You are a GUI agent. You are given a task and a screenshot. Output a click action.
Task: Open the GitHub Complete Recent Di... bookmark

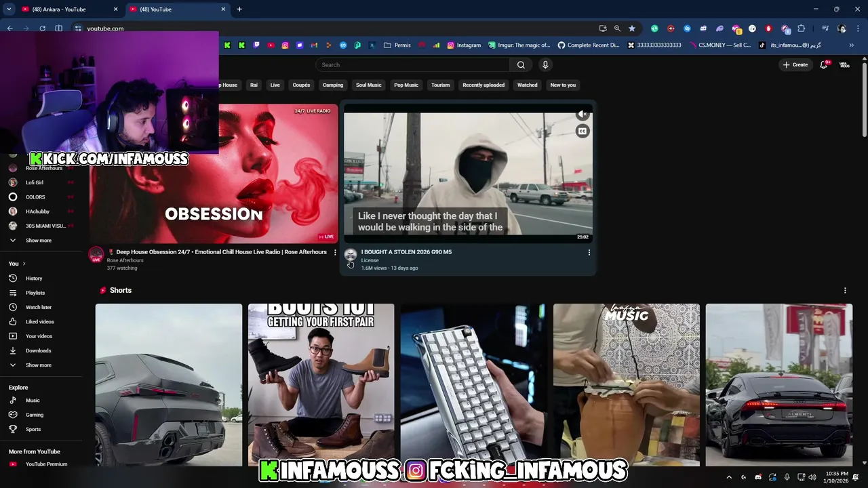pos(589,45)
